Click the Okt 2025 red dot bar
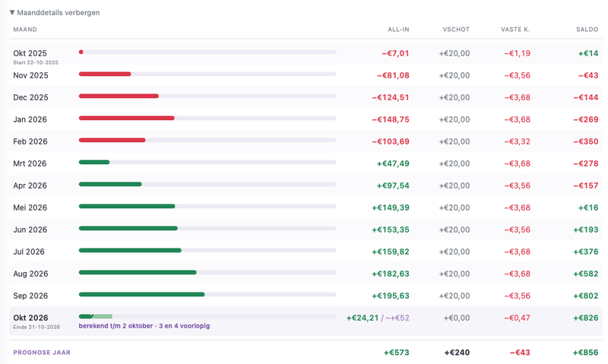This screenshot has width=608, height=364. coord(81,52)
